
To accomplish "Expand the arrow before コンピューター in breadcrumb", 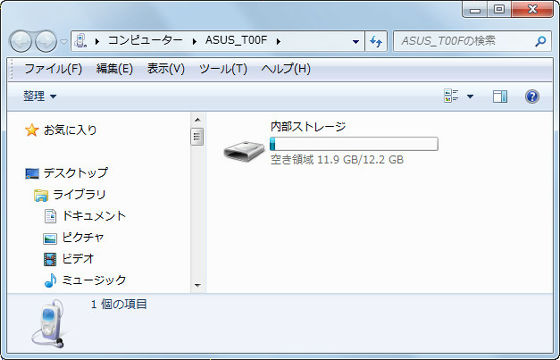I will (x=97, y=41).
